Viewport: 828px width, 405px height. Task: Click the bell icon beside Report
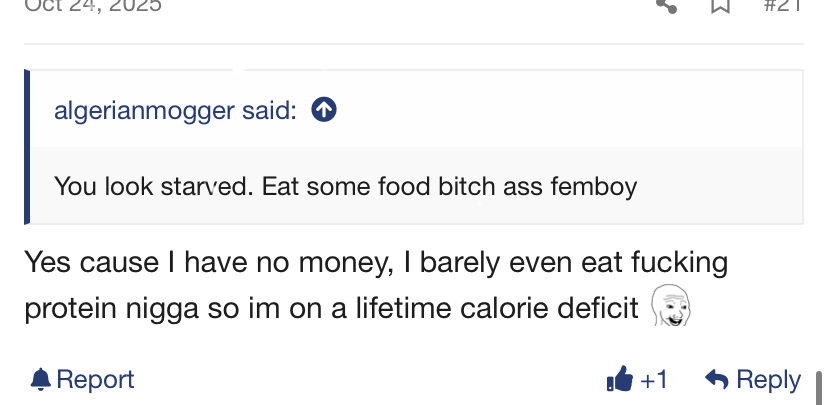pos(40,379)
